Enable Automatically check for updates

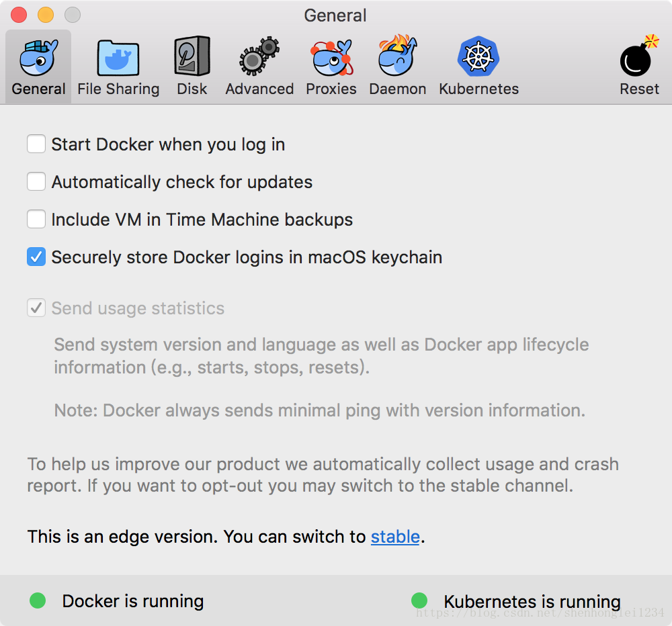pyautogui.click(x=36, y=182)
